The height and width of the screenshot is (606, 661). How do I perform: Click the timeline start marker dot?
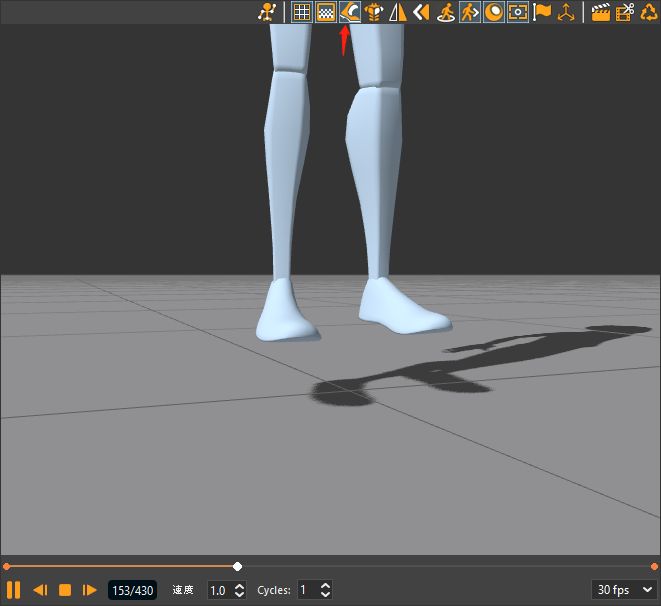click(6, 566)
